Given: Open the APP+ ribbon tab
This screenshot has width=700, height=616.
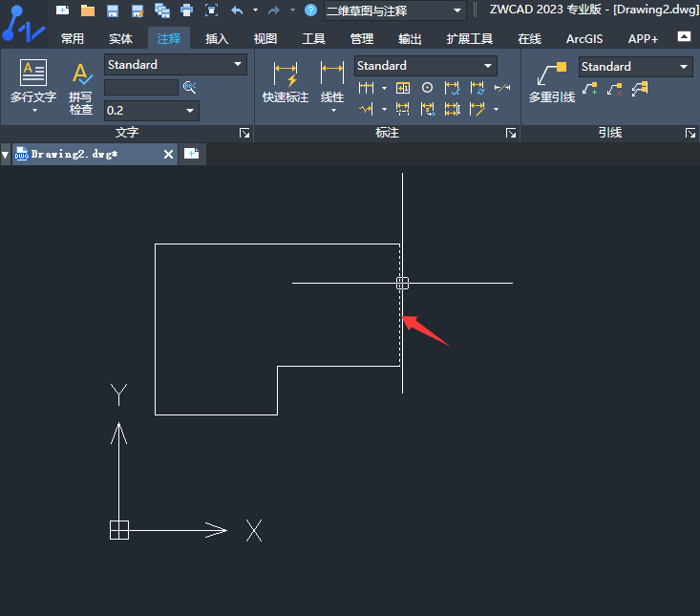Looking at the screenshot, I should coord(643,39).
